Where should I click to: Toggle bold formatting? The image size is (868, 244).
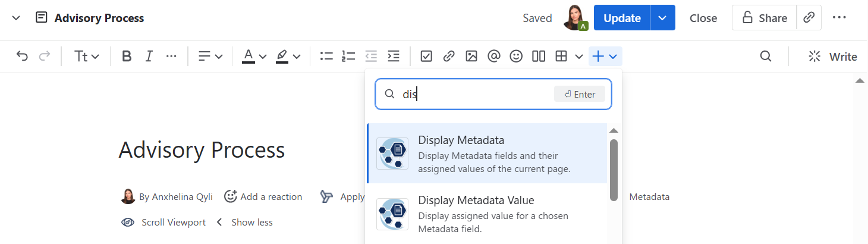tap(126, 57)
